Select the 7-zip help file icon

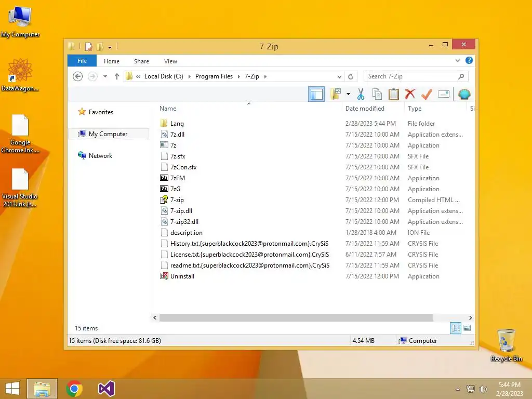coord(164,200)
